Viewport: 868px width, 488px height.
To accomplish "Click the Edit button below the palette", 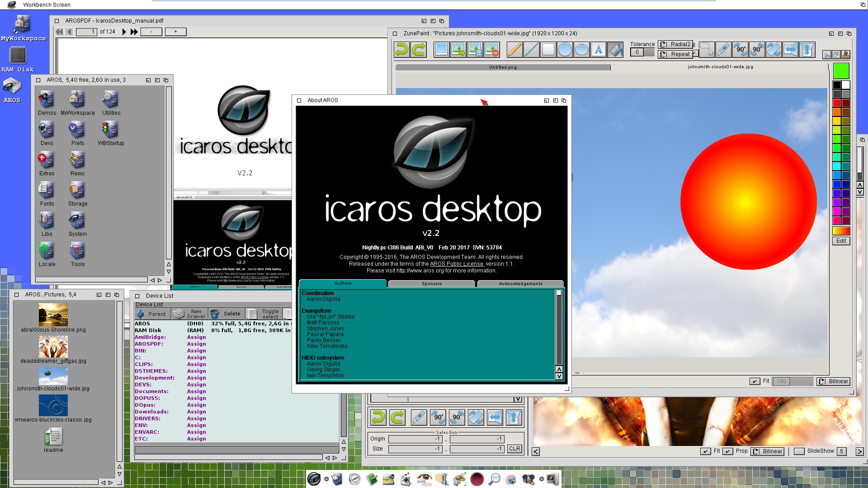I will 841,241.
